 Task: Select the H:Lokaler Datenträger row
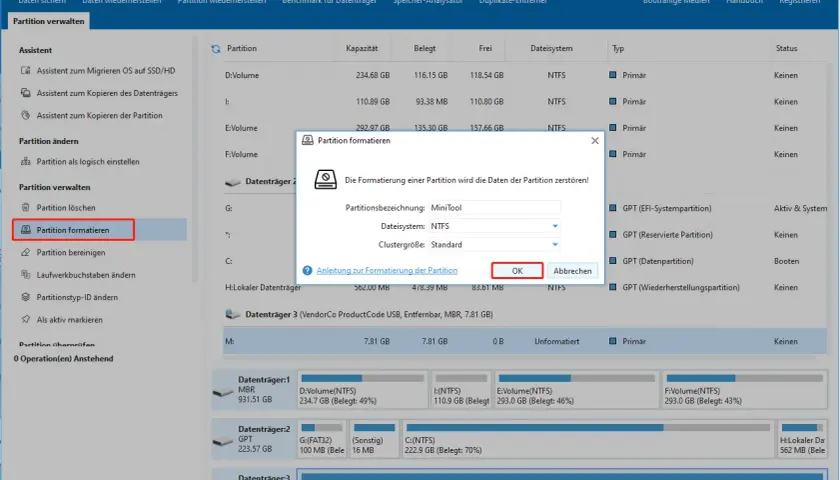(525, 288)
